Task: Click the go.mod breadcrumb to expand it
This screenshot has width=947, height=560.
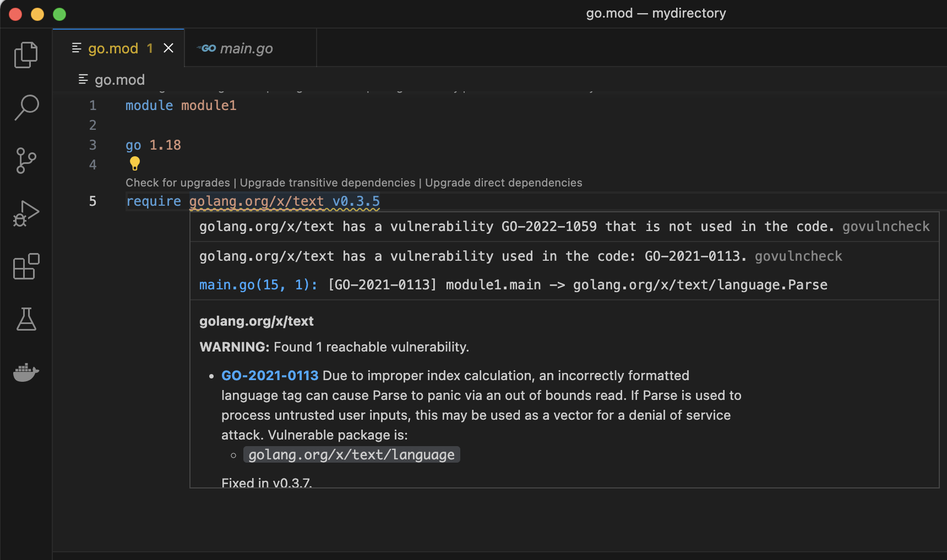Action: (x=119, y=79)
